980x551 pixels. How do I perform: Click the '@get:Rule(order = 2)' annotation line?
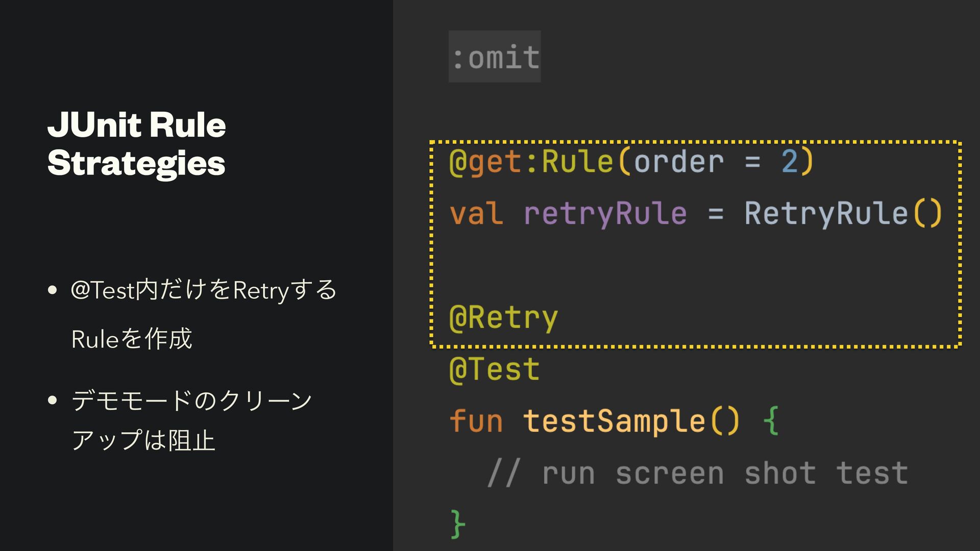pos(631,162)
